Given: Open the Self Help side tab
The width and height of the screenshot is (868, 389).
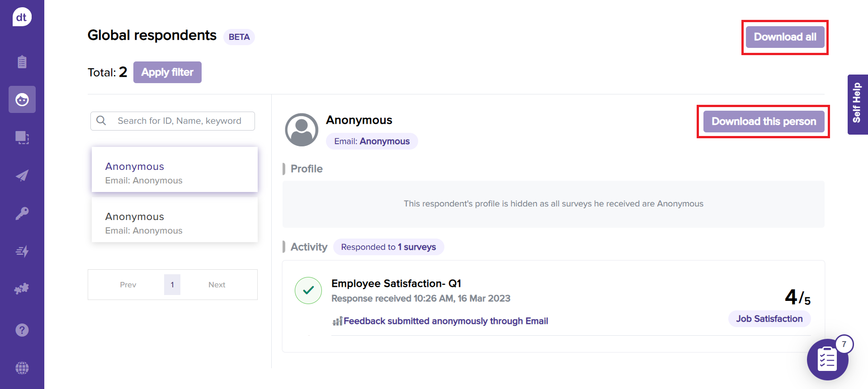Looking at the screenshot, I should (857, 104).
